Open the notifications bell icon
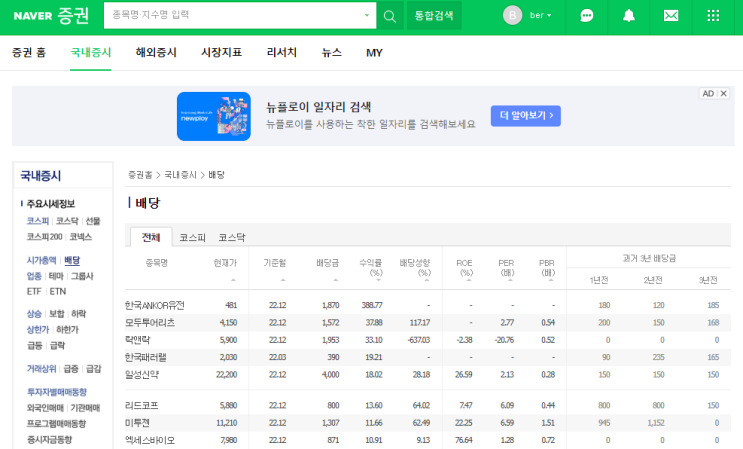The image size is (743, 449). [x=629, y=16]
